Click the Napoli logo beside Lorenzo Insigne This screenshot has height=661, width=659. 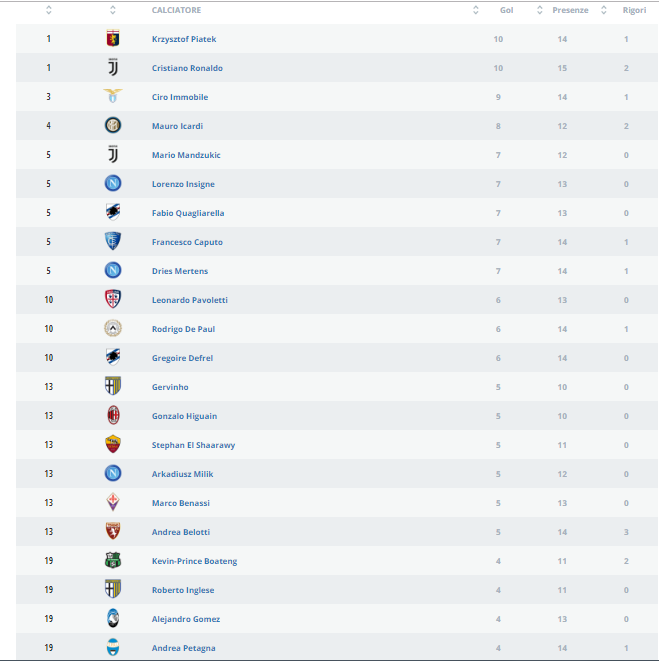[113, 183]
